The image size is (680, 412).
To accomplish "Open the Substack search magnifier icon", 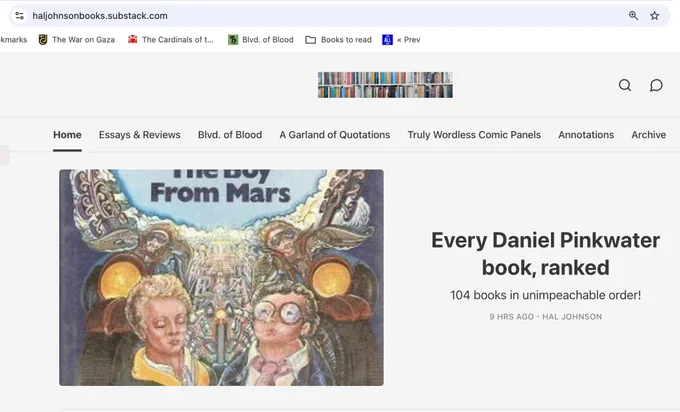I will click(x=625, y=85).
